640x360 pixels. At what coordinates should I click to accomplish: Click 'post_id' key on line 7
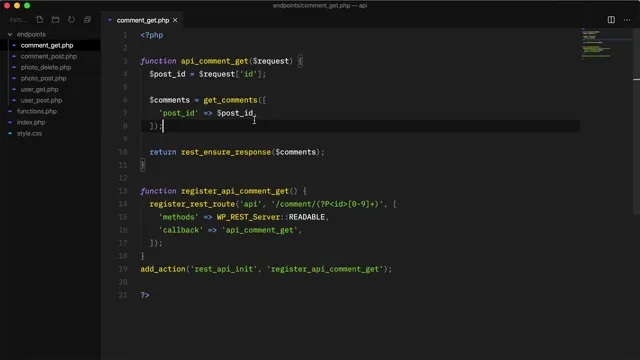click(178, 113)
